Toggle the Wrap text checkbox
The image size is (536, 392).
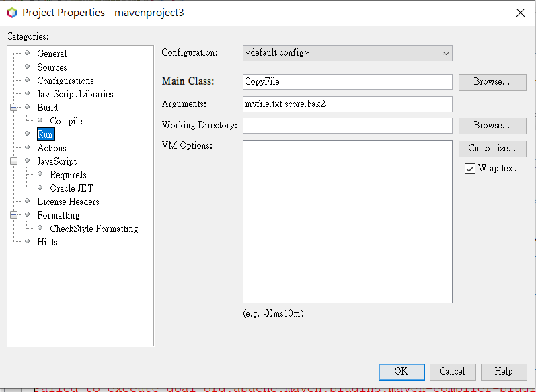(x=469, y=169)
